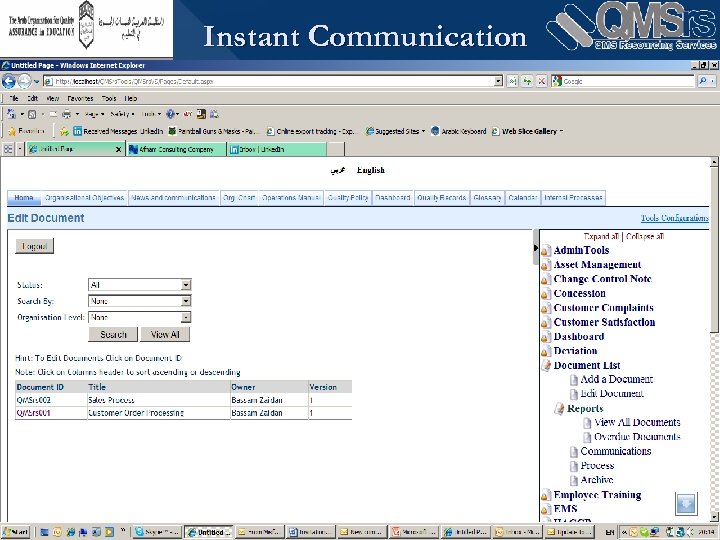Screen dimensions: 720x540
Task: Click the black arrow collapsing the side panel
Action: [x=535, y=248]
